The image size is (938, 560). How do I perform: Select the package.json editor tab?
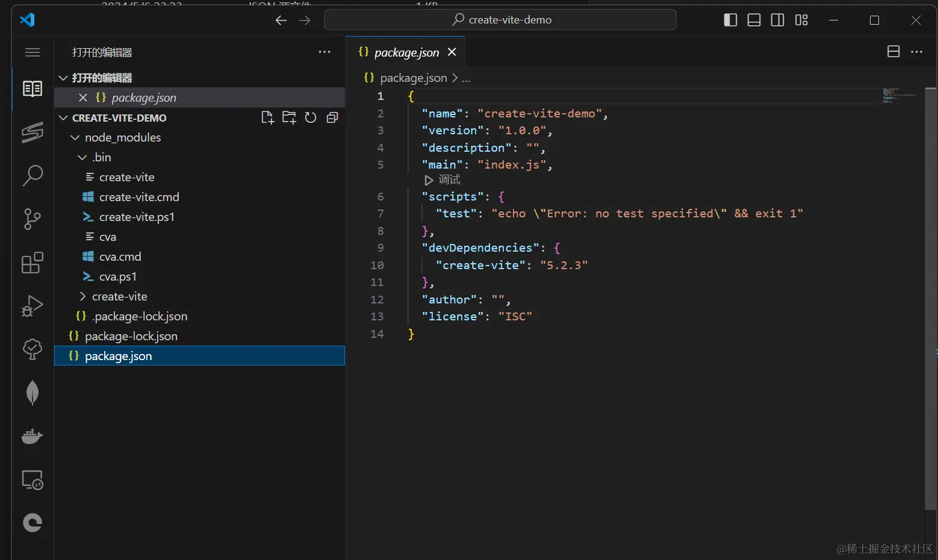pos(406,52)
